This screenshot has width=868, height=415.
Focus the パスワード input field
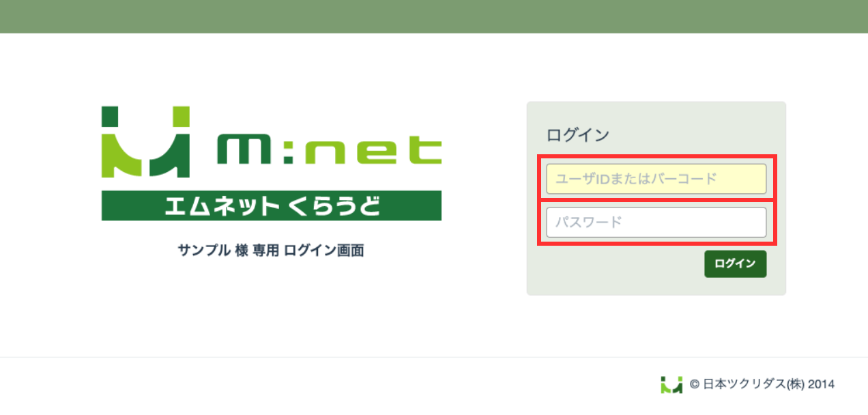656,223
